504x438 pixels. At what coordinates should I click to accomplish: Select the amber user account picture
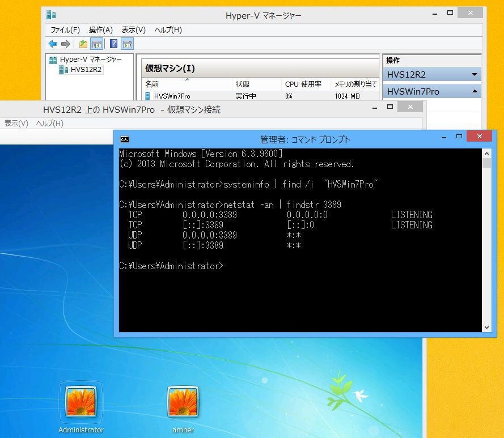coord(183,402)
